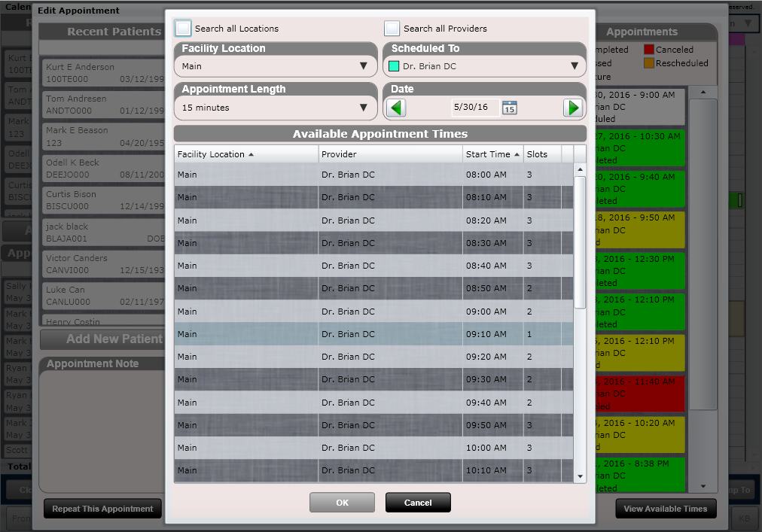Confirm the appointment time with OK

click(x=342, y=503)
